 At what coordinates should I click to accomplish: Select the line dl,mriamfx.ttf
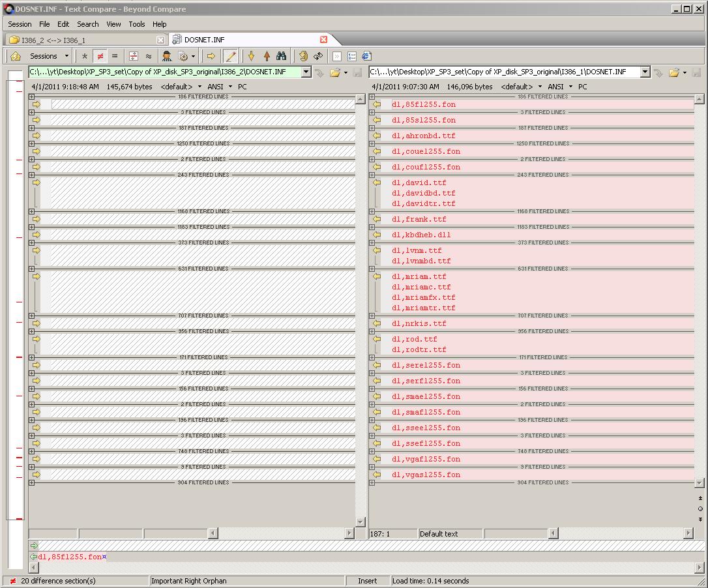coord(424,297)
